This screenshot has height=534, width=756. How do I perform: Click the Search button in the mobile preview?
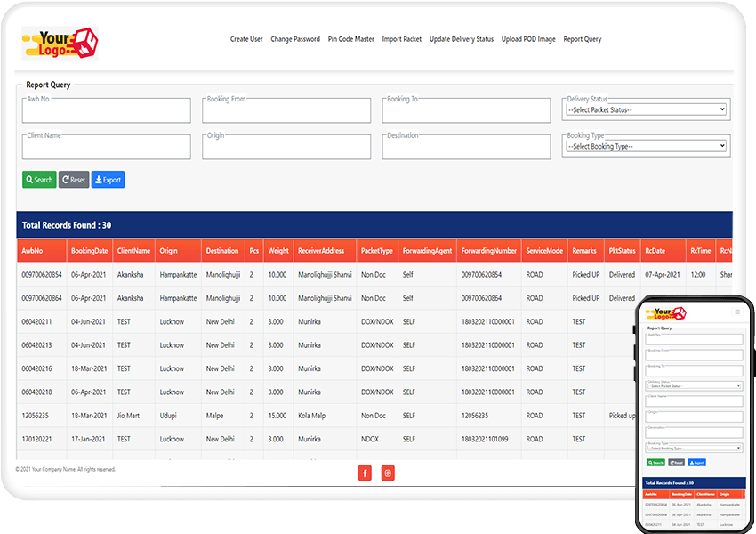coord(655,463)
